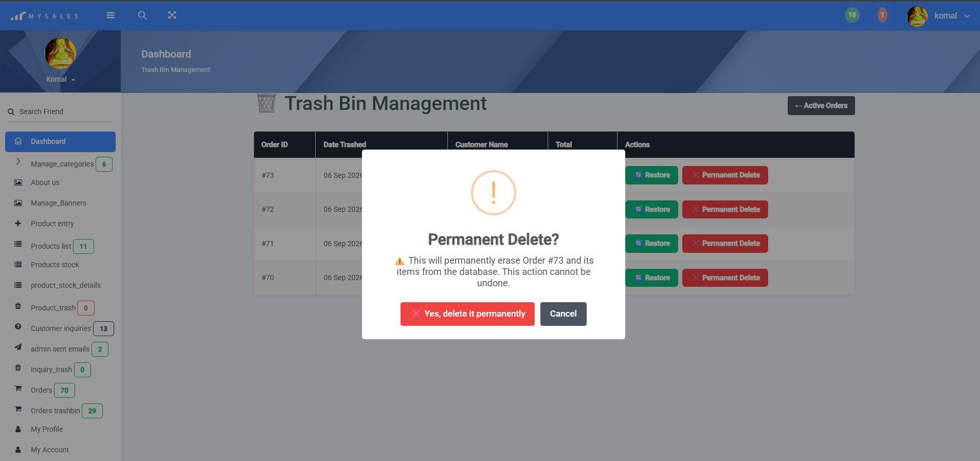Open the red notification badge showing 1
Screen dimensions: 980x461
tap(882, 15)
